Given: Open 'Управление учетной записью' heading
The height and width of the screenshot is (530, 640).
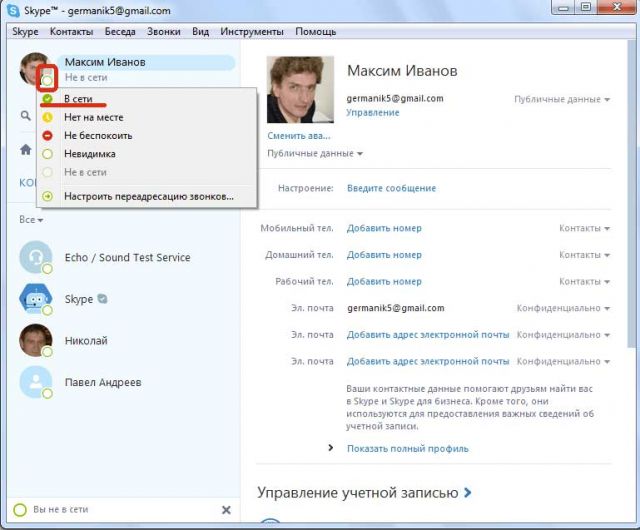Looking at the screenshot, I should coord(358,493).
